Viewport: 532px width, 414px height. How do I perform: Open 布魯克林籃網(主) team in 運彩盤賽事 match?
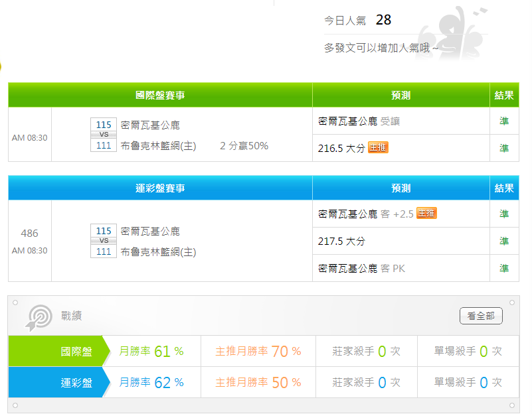click(158, 252)
